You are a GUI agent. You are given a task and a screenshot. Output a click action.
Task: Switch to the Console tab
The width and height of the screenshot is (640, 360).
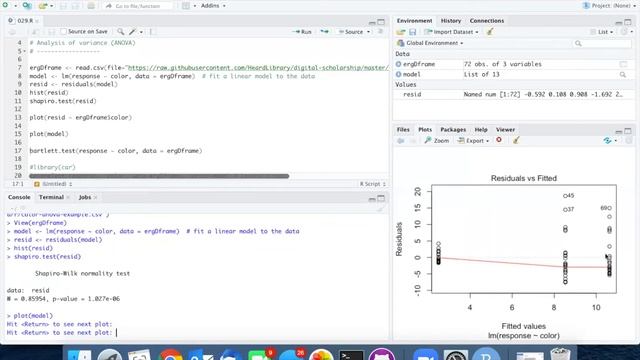(19, 197)
